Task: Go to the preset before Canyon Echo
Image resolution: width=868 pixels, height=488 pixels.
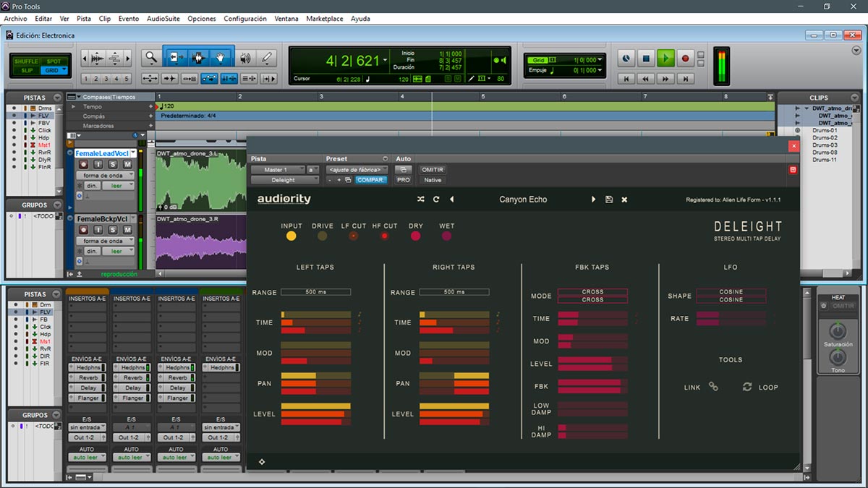Action: click(452, 200)
